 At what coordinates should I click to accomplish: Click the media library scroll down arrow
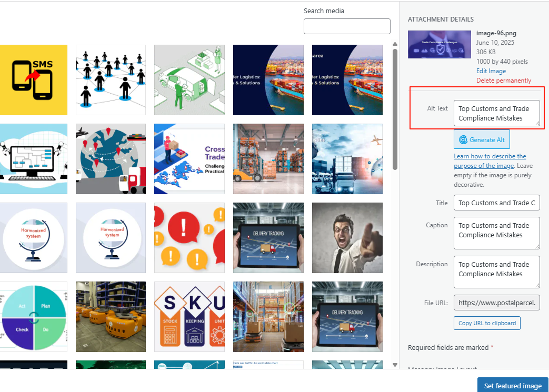tap(395, 365)
